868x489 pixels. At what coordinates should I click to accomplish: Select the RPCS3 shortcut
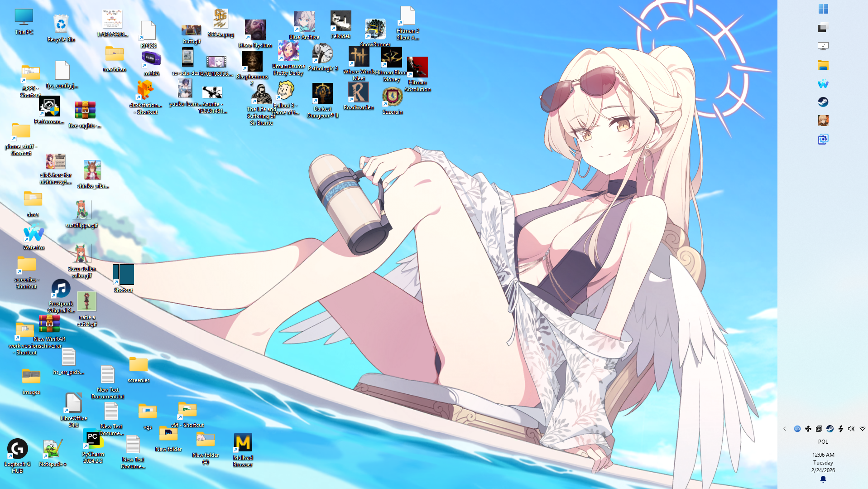pyautogui.click(x=148, y=34)
